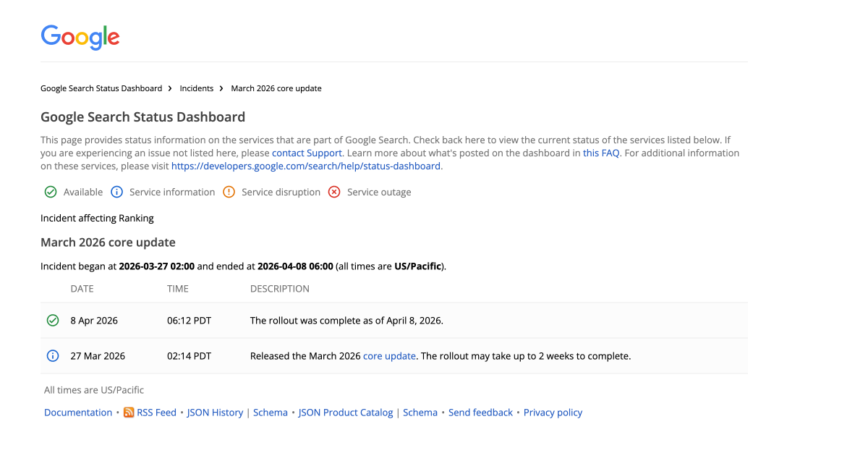Viewport: 868px width, 456px height.
Task: Open this FAQ link
Action: 601,153
